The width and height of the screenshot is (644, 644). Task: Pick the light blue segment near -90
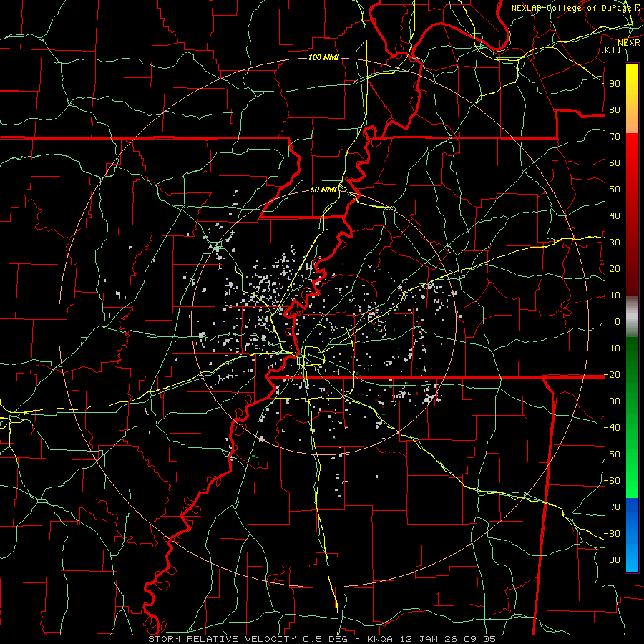coord(632,560)
